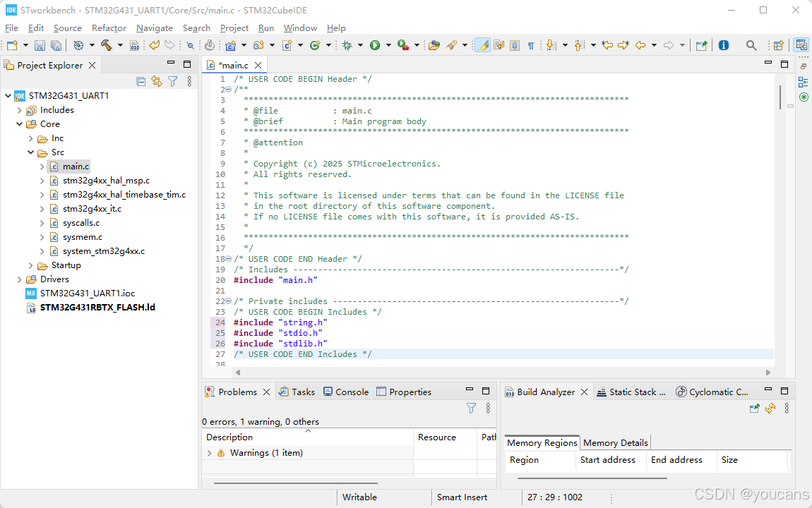Screen dimensions: 812x508
Task: Expand the Startup folder
Action: [x=30, y=265]
